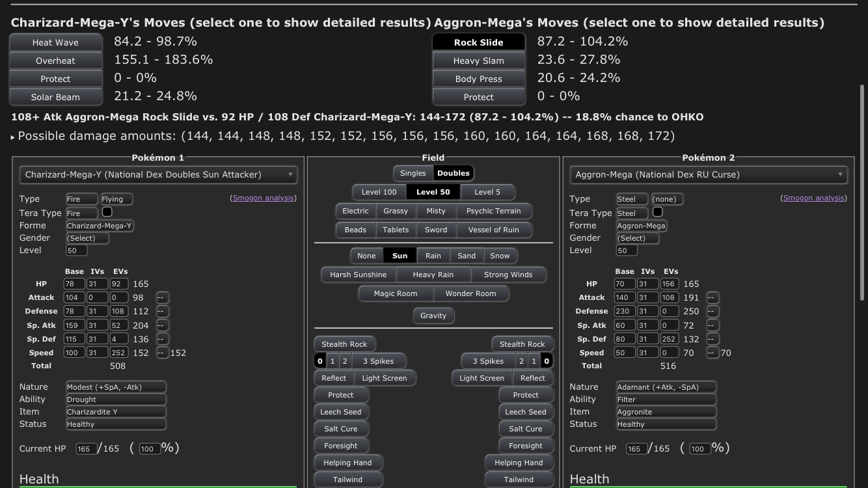Set 3 Spikes on Pokémon 1's side

pyautogui.click(x=378, y=361)
